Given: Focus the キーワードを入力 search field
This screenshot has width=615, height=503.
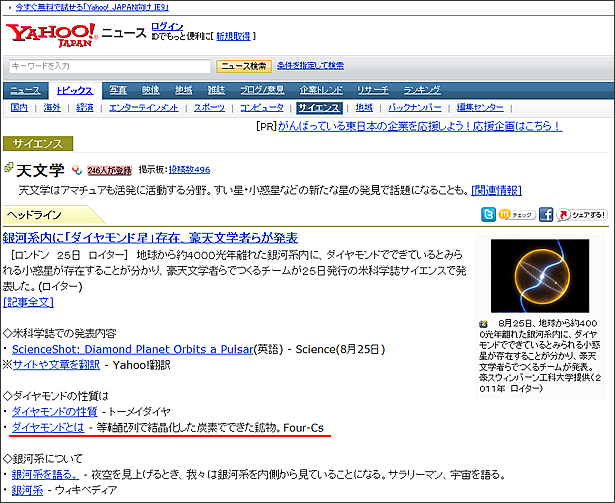Looking at the screenshot, I should 110,66.
